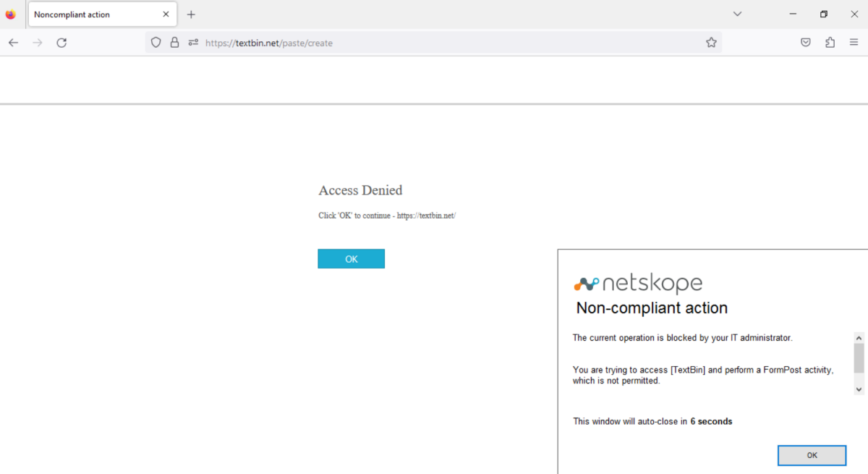Click the forward navigation arrow
This screenshot has width=868, height=474.
38,43
